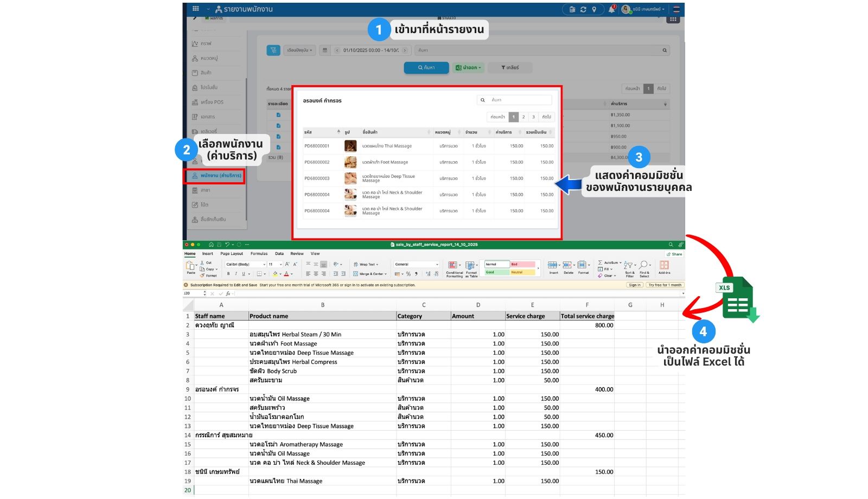Image resolution: width=868 pixels, height=499 pixels.
Task: Toggle Italic formatting in Excel ribbon
Action: (x=235, y=274)
